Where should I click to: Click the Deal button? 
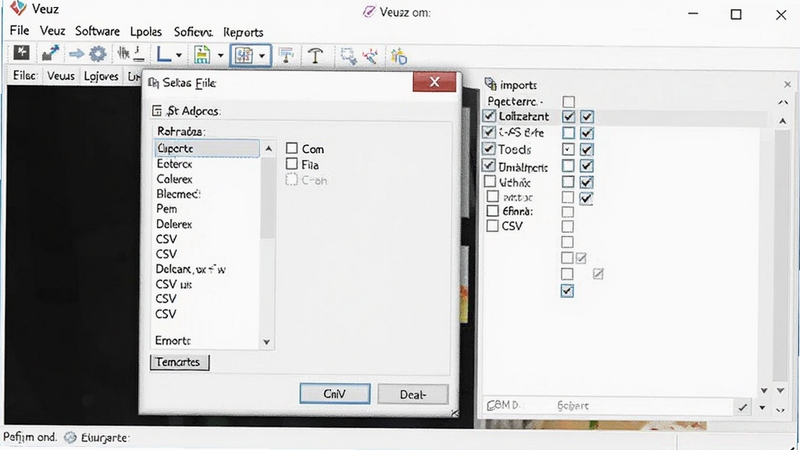point(413,394)
